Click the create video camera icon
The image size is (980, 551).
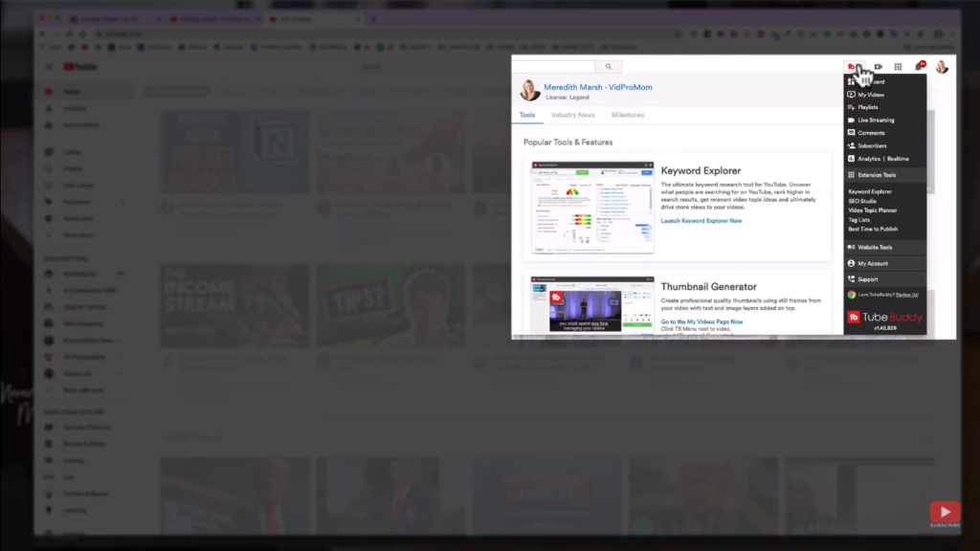click(879, 67)
